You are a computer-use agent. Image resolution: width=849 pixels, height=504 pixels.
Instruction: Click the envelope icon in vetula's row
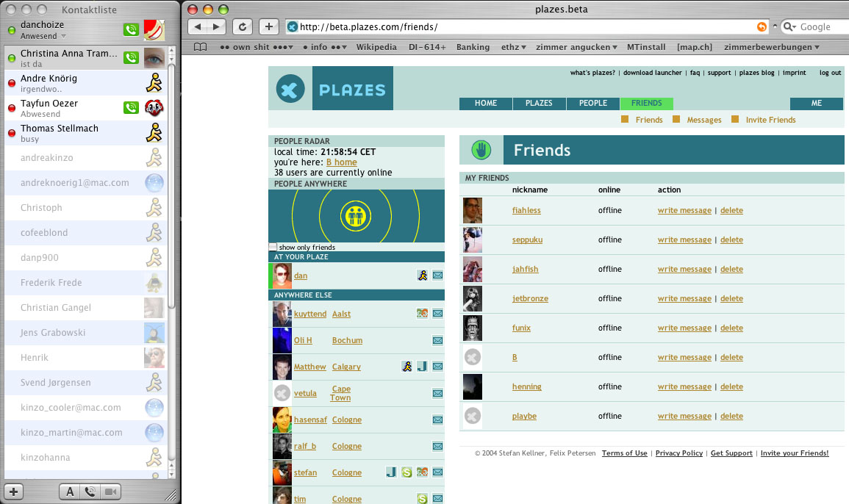(437, 394)
